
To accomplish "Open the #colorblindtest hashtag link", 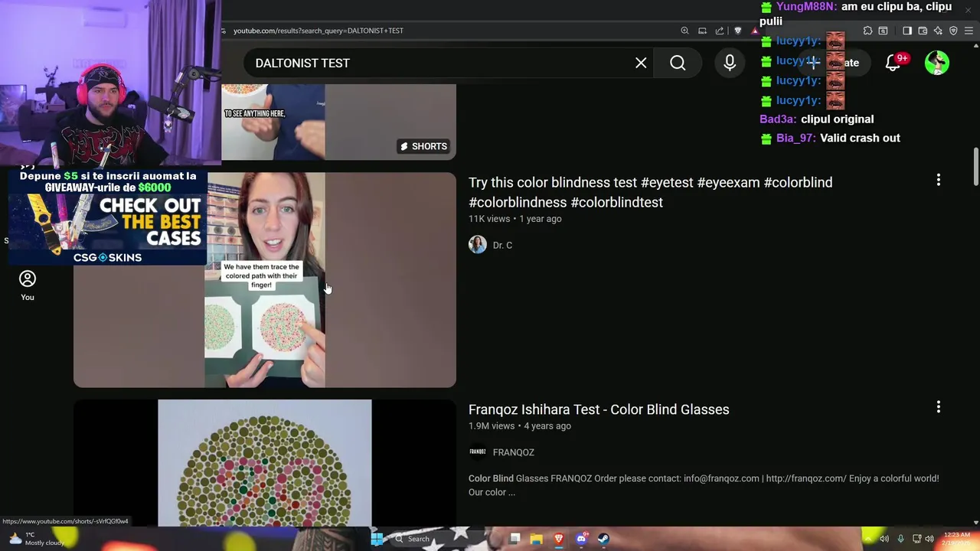I will (616, 202).
